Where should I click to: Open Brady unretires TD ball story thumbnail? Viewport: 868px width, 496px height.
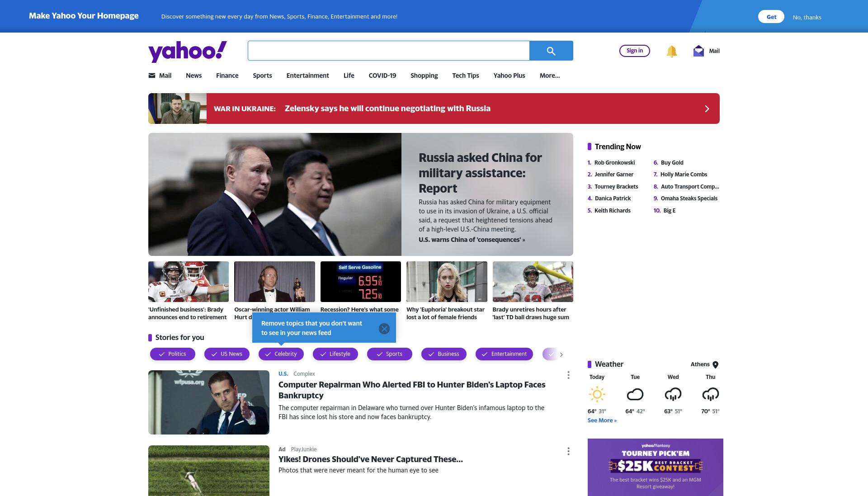pyautogui.click(x=533, y=282)
